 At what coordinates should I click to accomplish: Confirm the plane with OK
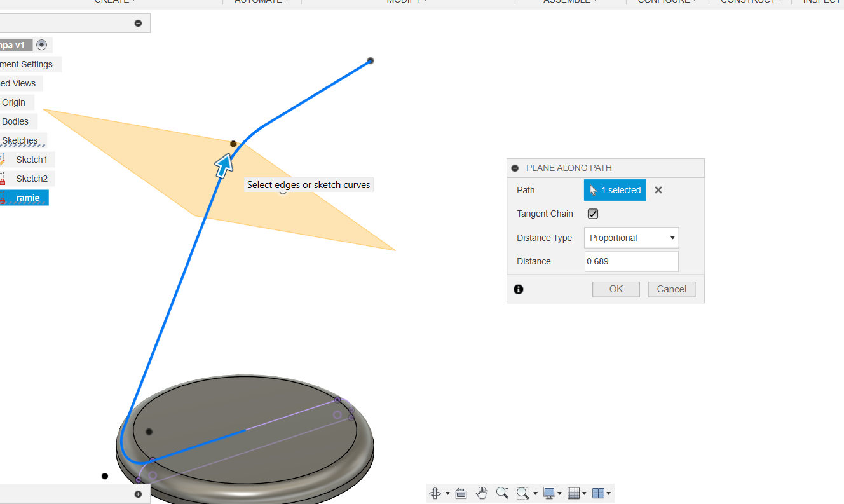click(616, 289)
